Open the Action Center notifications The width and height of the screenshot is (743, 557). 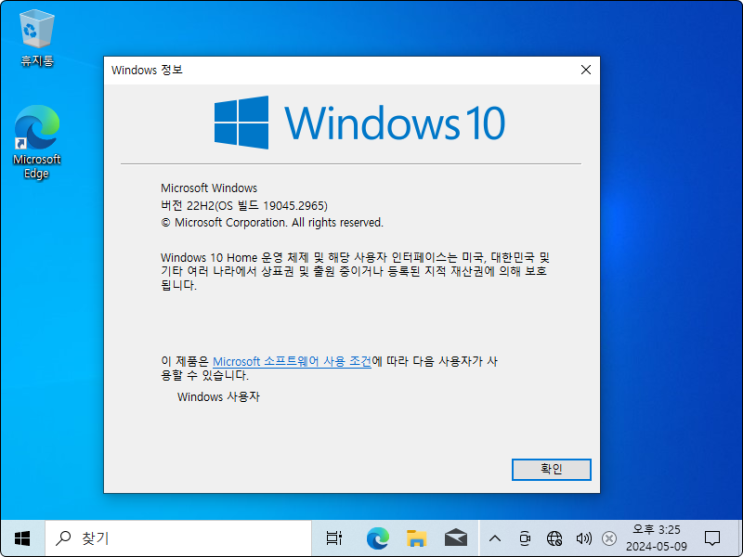pos(712,539)
